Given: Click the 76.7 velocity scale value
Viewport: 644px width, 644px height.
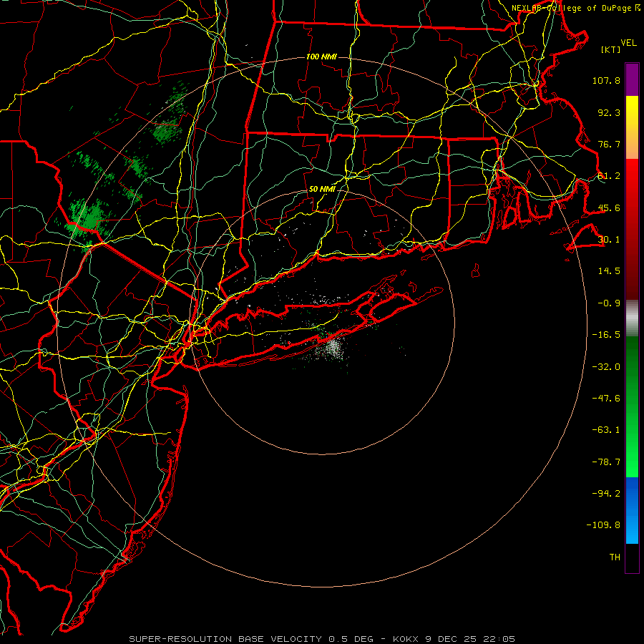Looking at the screenshot, I should 609,144.
